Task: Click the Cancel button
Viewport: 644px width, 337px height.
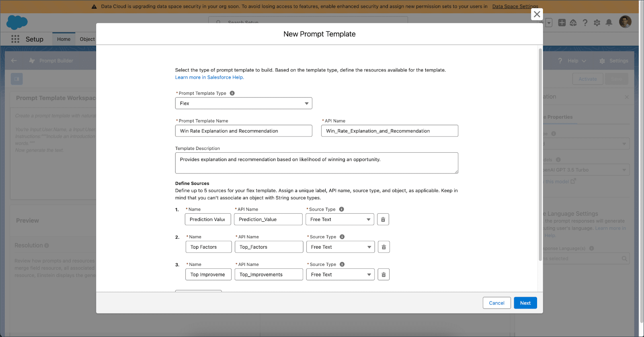Action: pos(497,303)
